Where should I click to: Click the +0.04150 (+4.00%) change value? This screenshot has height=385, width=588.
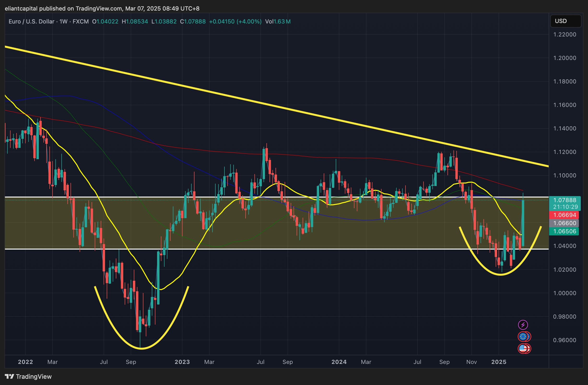click(235, 22)
